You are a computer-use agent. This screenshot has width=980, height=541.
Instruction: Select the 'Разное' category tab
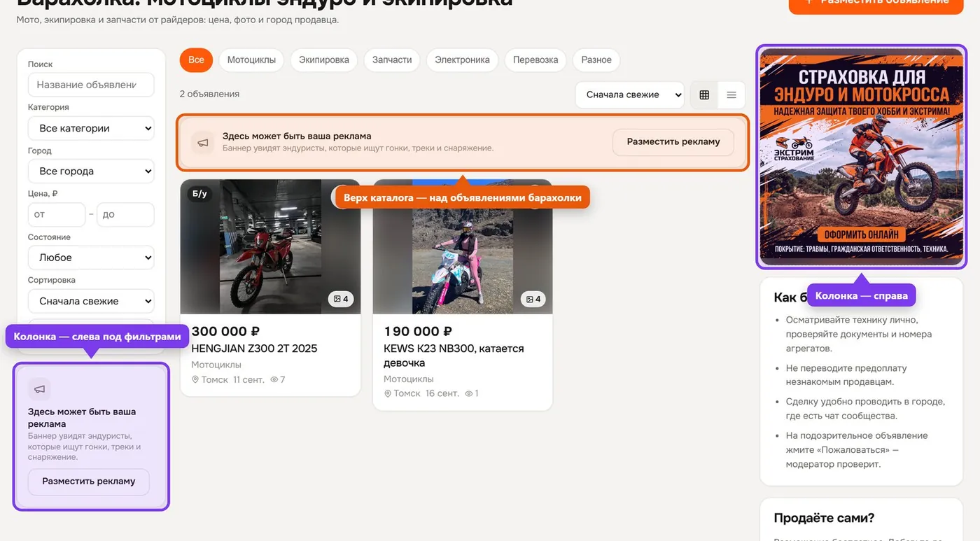pyautogui.click(x=596, y=60)
